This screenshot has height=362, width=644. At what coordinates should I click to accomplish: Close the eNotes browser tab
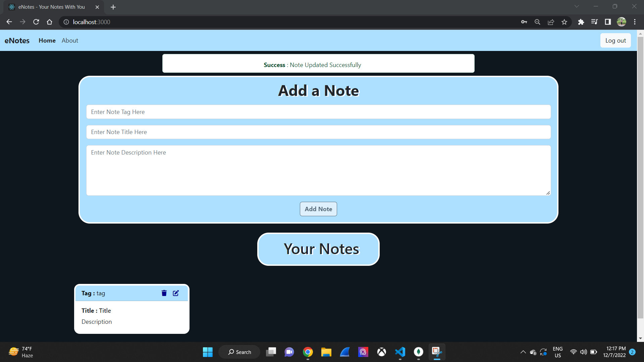click(x=97, y=7)
